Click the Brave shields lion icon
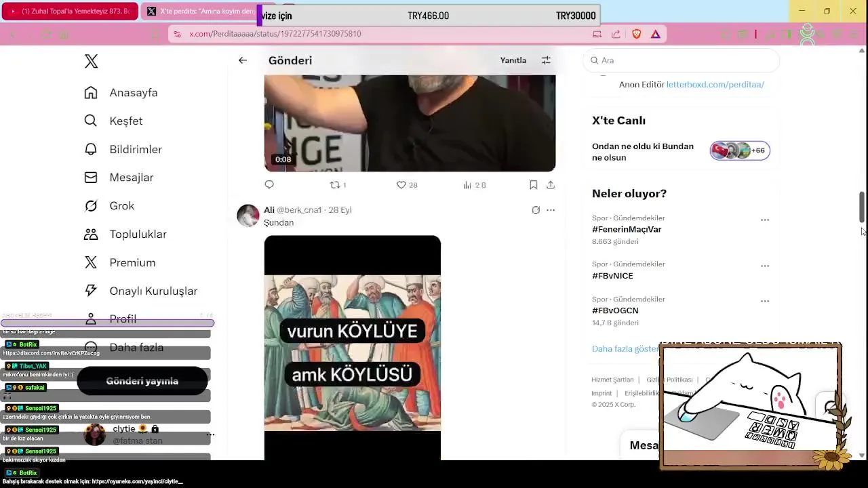 pyautogui.click(x=636, y=34)
